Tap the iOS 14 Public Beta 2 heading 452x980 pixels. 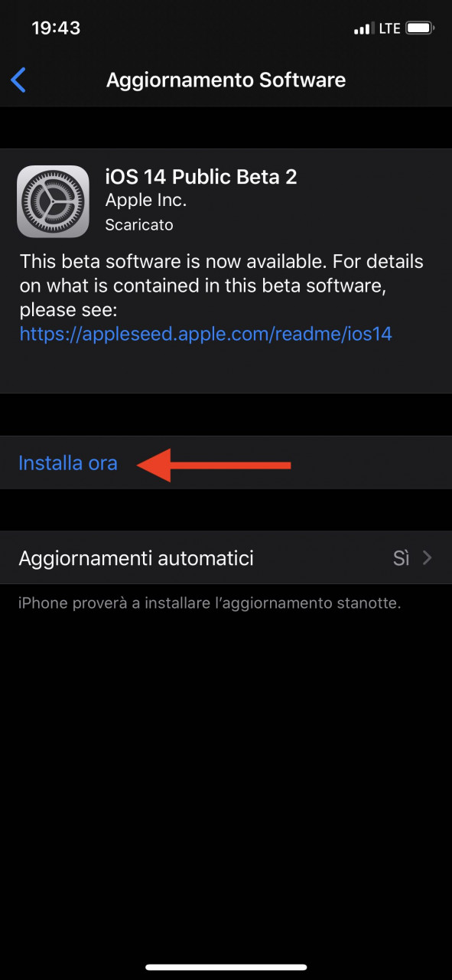(x=201, y=176)
